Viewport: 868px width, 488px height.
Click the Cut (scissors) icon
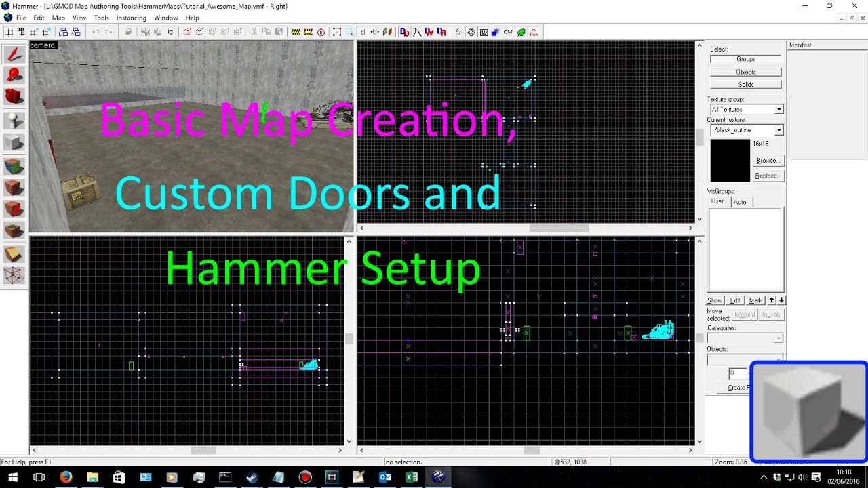tap(254, 32)
